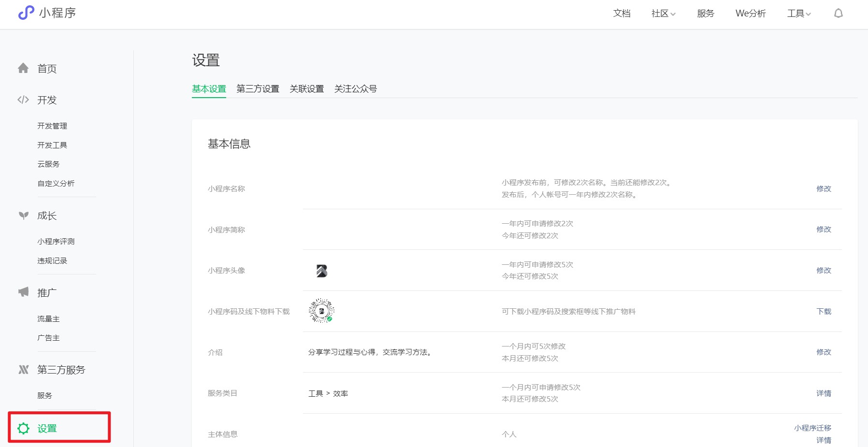Click the 基本信息 section heading
This screenshot has width=868, height=447.
pos(229,144)
